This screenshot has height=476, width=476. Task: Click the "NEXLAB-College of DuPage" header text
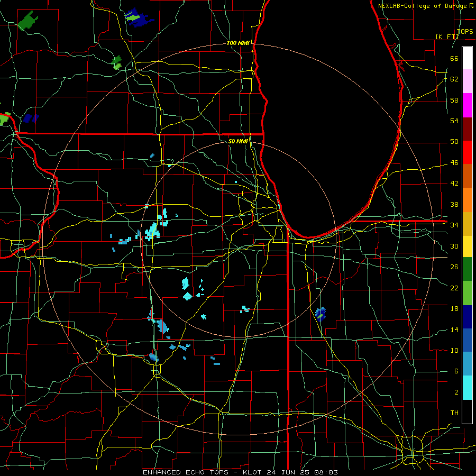(x=423, y=6)
